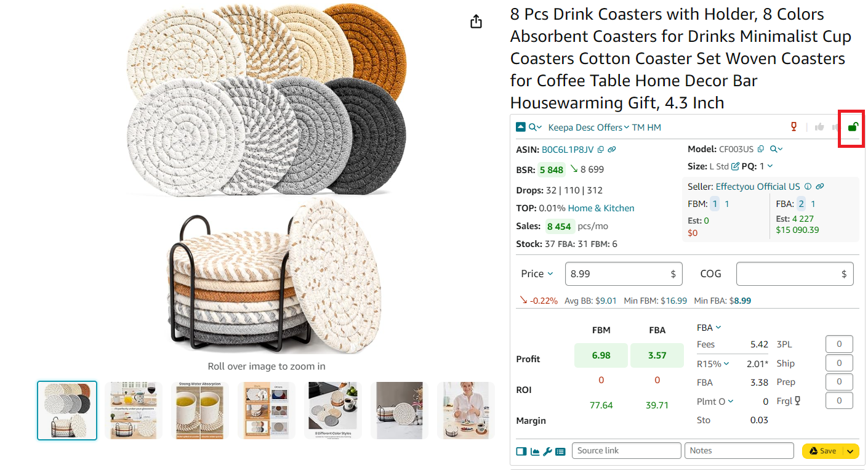Open the settings wrench icon
Screen dimensions: 868x470
point(547,452)
